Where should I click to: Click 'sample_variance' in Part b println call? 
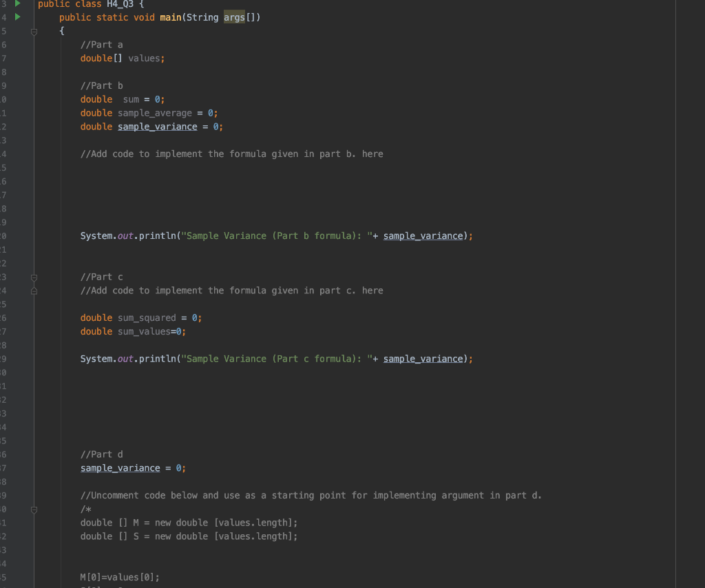tap(423, 235)
